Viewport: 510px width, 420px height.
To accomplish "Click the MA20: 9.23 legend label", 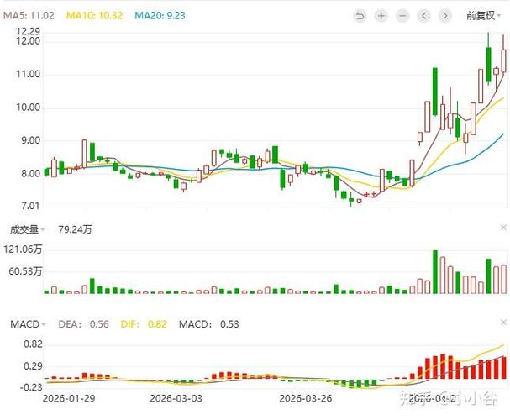I will (x=160, y=16).
